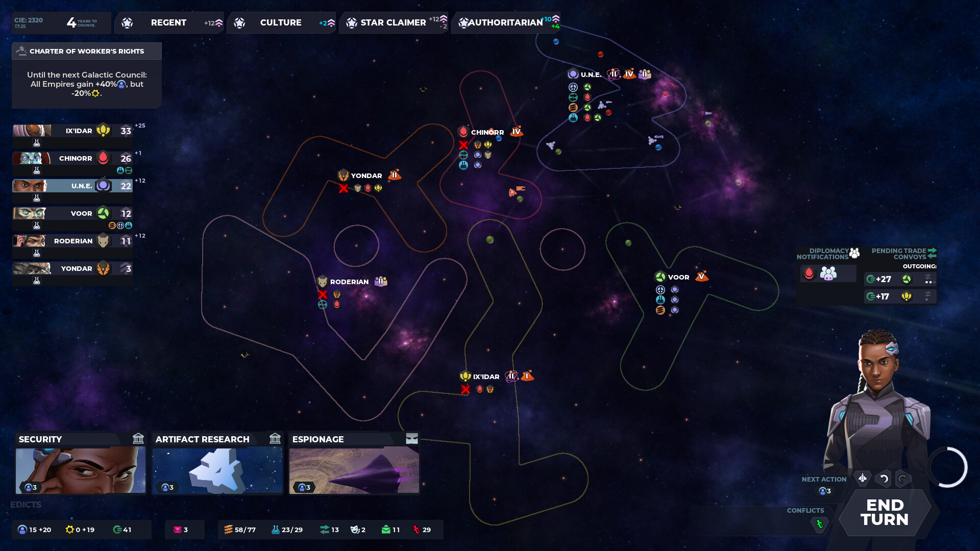Expand the IX'IDAR empire entry

click(76, 131)
